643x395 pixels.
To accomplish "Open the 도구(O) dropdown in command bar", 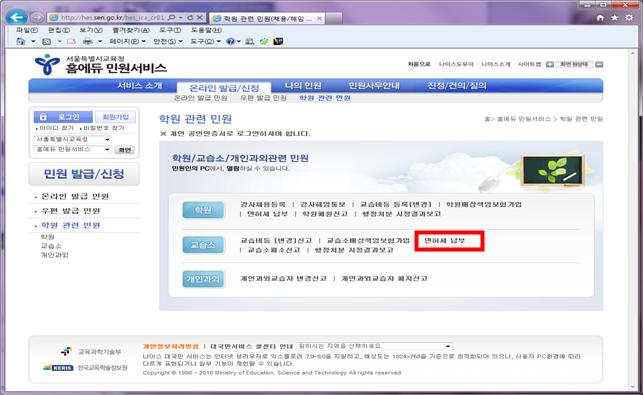I will (205, 41).
